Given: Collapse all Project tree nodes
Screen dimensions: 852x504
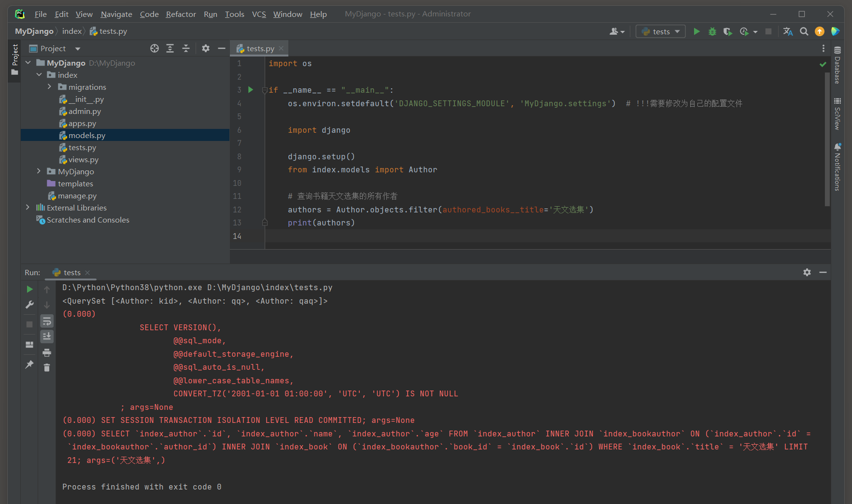Looking at the screenshot, I should tap(186, 48).
